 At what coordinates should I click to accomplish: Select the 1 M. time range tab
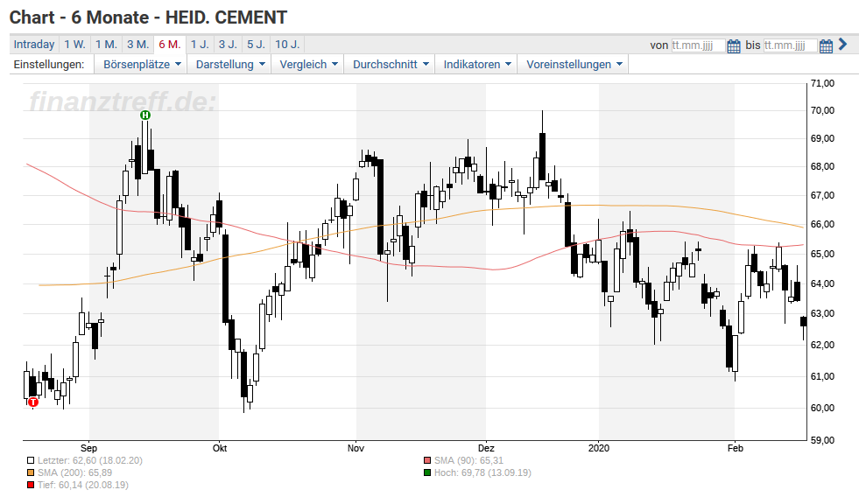[106, 44]
